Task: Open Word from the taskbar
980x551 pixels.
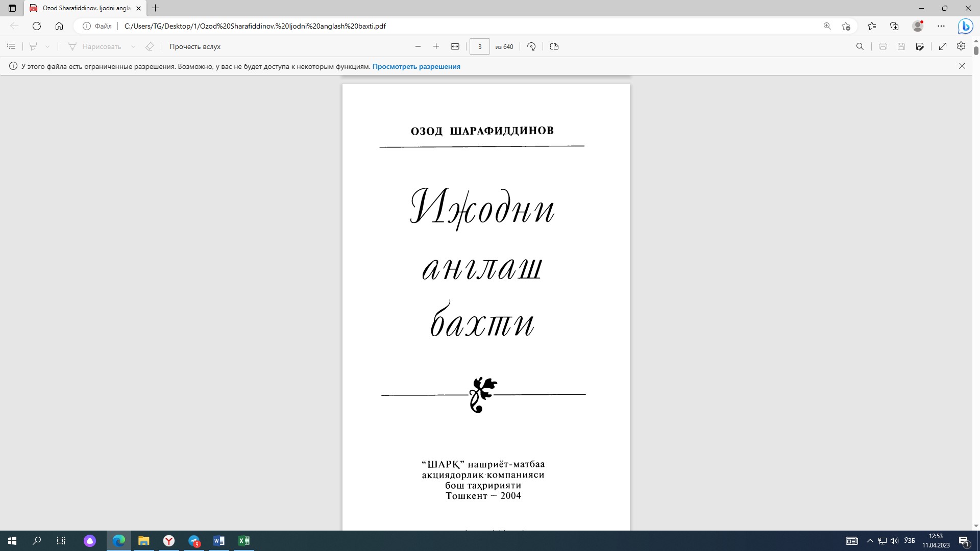Action: click(219, 541)
